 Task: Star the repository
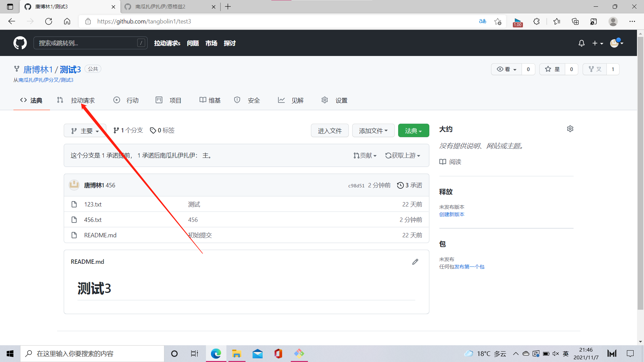[x=552, y=69]
